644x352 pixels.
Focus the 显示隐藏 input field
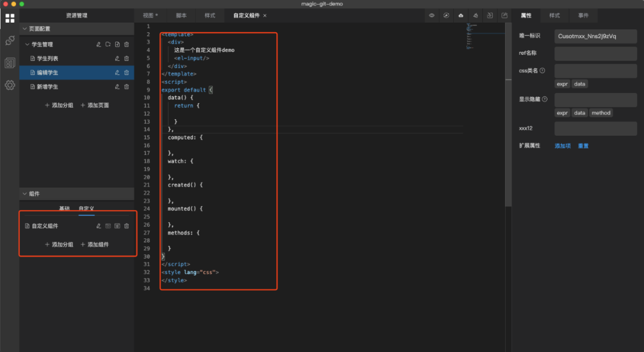tap(596, 99)
